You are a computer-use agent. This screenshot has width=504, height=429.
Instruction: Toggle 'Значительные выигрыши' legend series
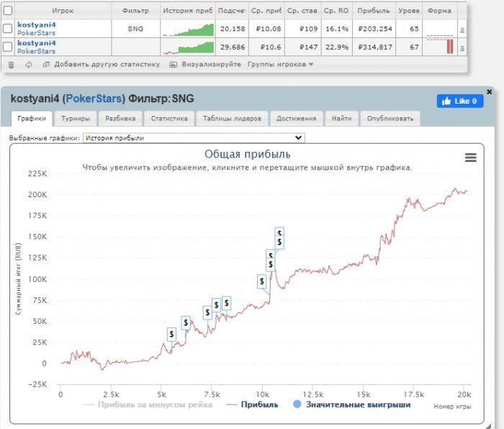click(352, 405)
